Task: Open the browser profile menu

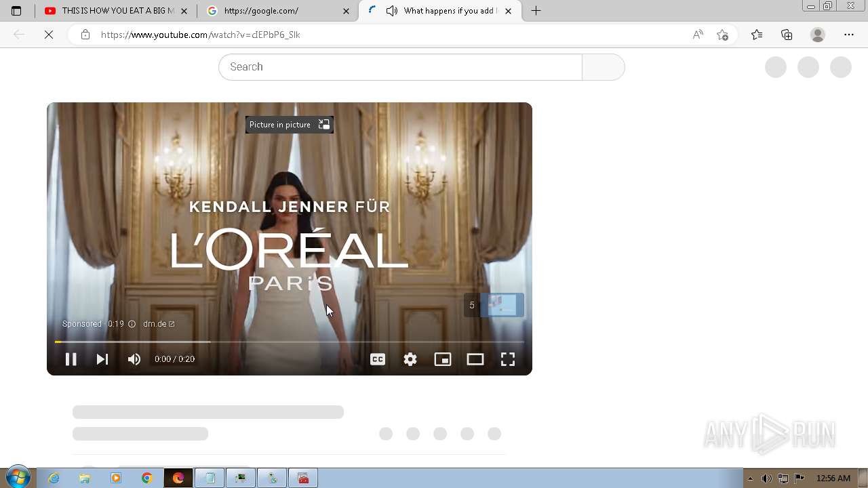Action: tap(818, 35)
